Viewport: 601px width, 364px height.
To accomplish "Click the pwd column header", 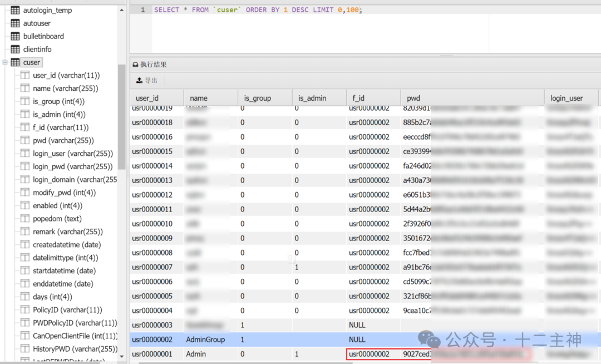I will pyautogui.click(x=413, y=98).
